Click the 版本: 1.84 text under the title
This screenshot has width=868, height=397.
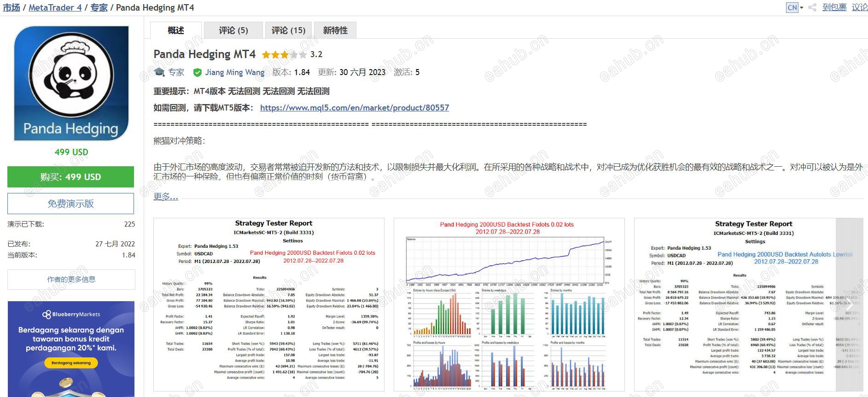291,72
